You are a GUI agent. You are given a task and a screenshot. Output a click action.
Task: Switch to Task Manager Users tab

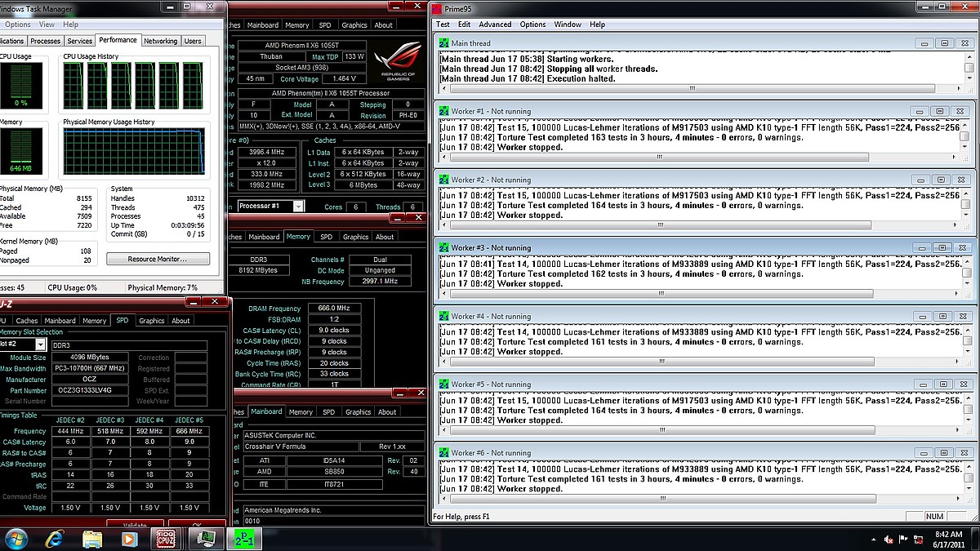[193, 41]
